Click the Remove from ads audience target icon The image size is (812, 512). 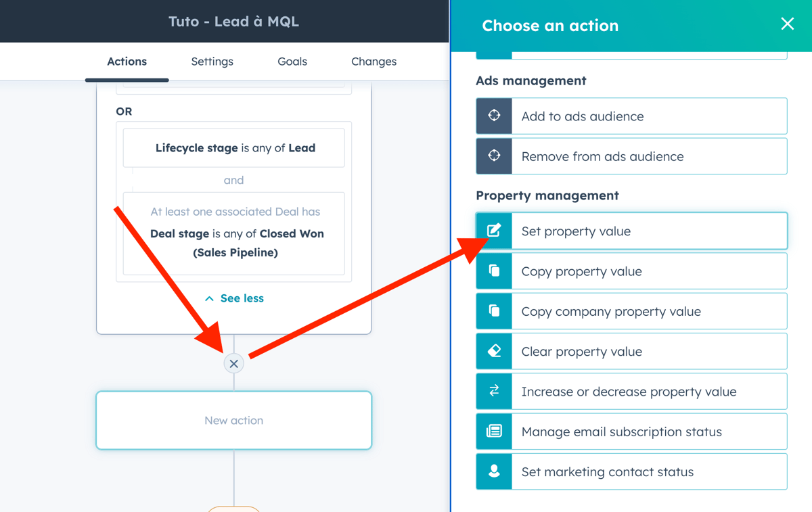pos(494,156)
